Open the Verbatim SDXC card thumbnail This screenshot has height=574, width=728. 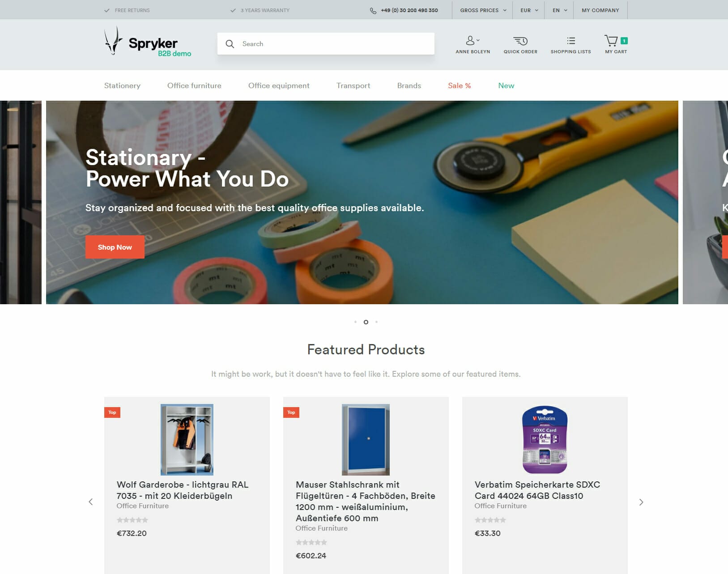[x=545, y=439]
